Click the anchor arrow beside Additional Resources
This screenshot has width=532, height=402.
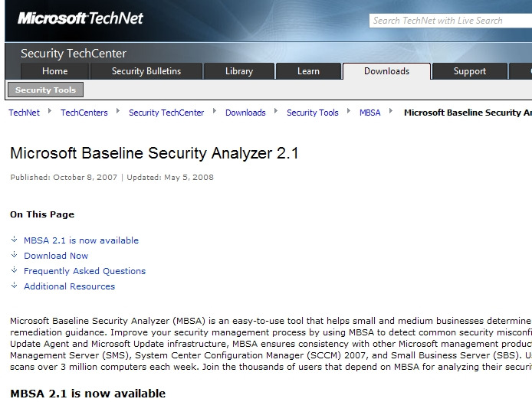point(15,285)
